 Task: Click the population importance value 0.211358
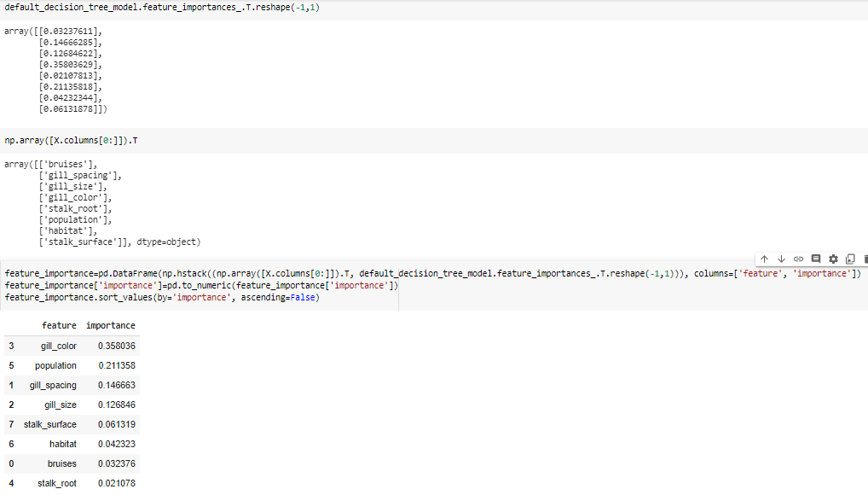(117, 365)
